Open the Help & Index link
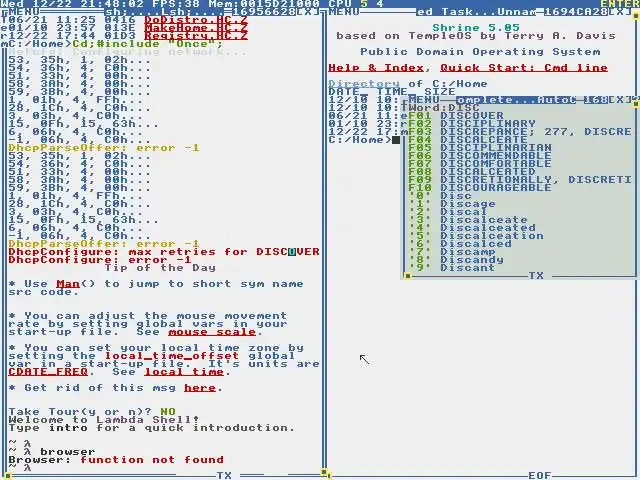 [376, 68]
